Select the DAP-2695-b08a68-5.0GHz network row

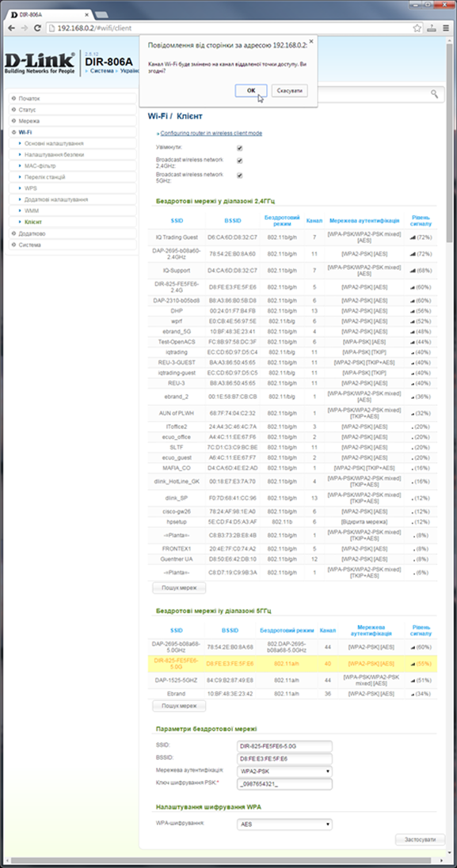pos(292,646)
